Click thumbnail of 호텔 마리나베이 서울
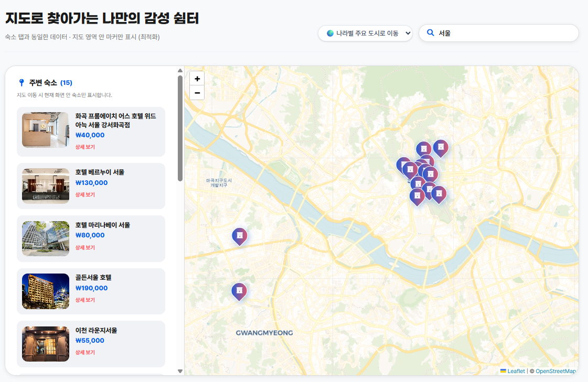Image resolution: width=588 pixels, height=382 pixels. tap(46, 238)
